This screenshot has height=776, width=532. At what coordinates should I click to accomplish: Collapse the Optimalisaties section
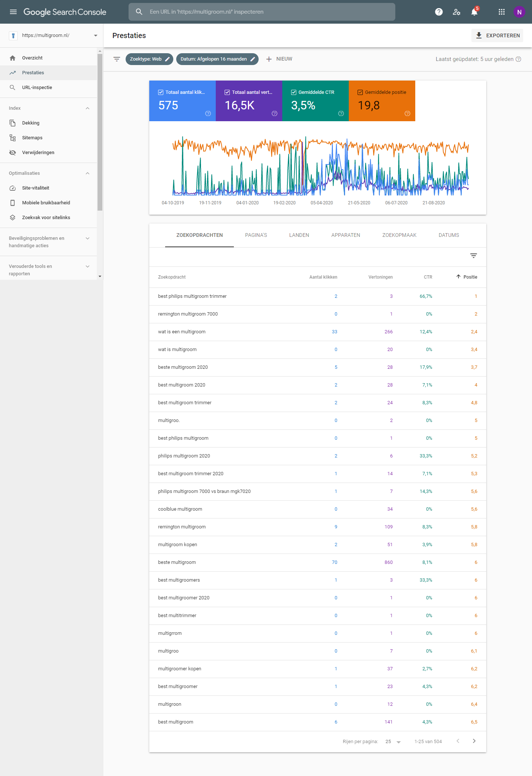(88, 173)
